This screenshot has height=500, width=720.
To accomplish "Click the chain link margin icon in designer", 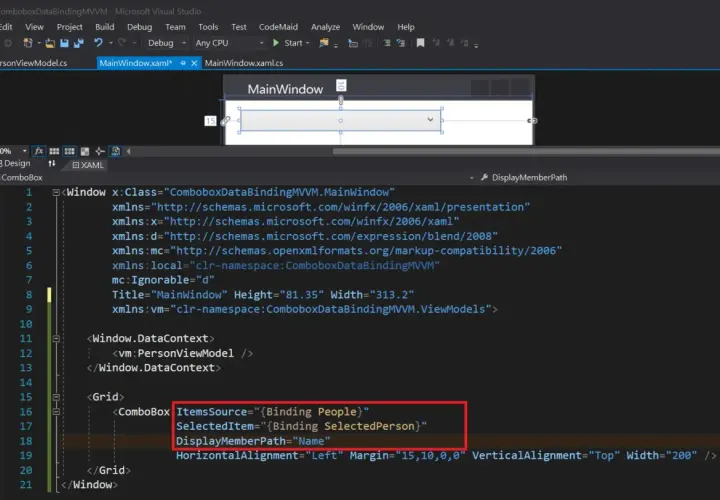I will [x=225, y=121].
